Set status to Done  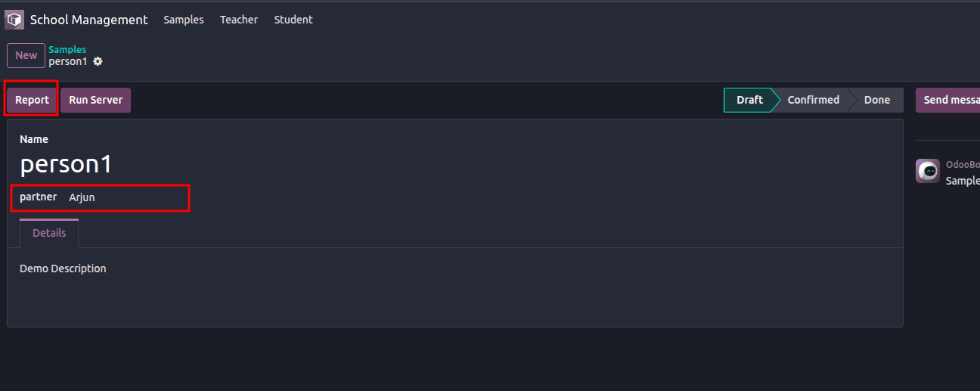coord(876,100)
